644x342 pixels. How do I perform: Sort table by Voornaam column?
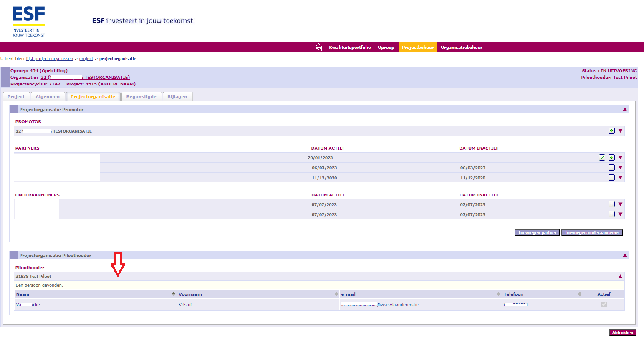click(x=258, y=294)
